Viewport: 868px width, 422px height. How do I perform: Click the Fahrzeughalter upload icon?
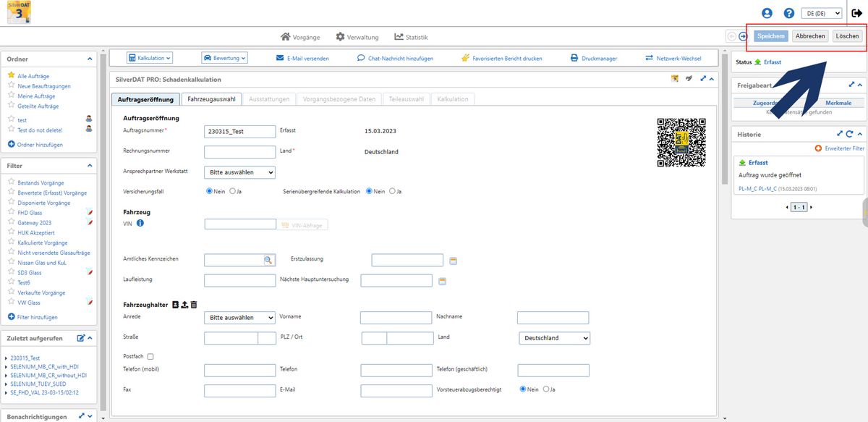184,305
